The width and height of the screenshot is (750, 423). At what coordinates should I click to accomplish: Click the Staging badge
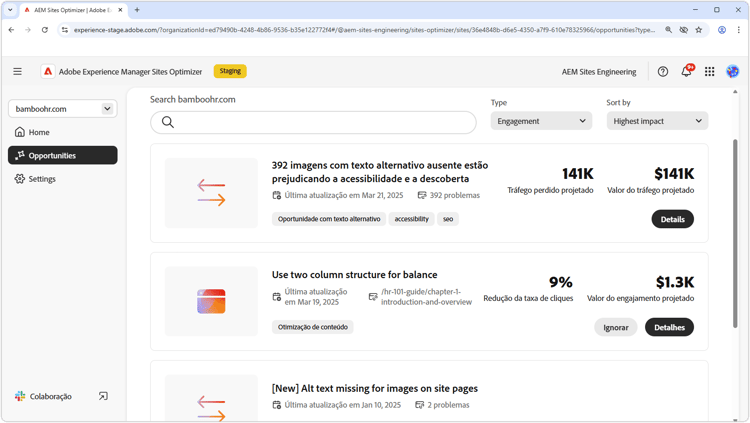tap(230, 71)
